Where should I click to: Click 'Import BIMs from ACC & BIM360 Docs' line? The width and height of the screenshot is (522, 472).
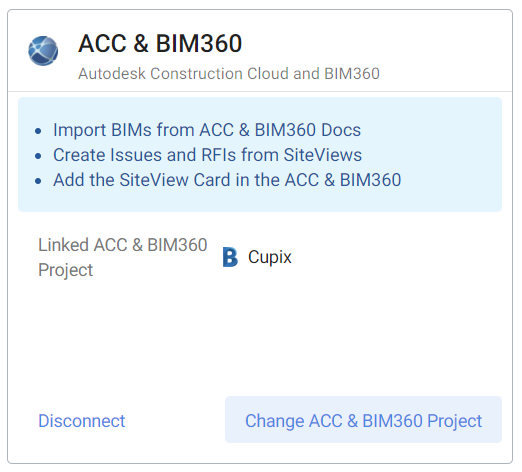pos(207,130)
